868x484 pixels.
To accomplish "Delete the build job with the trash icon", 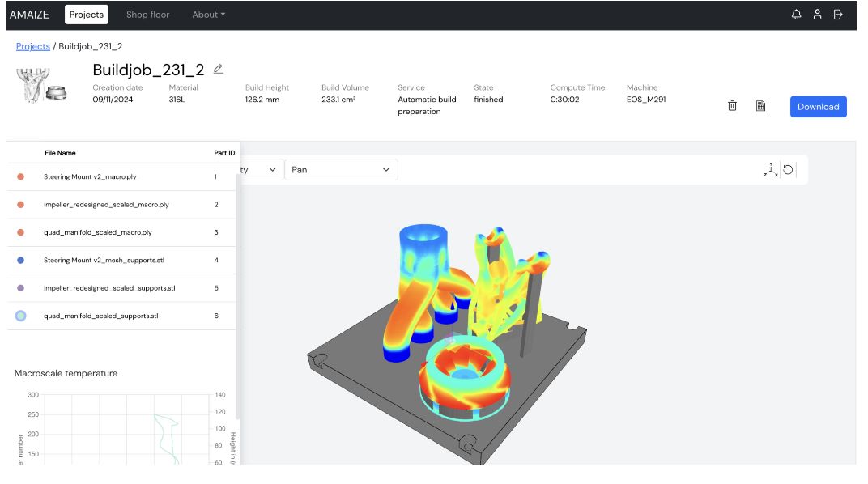I will point(732,106).
